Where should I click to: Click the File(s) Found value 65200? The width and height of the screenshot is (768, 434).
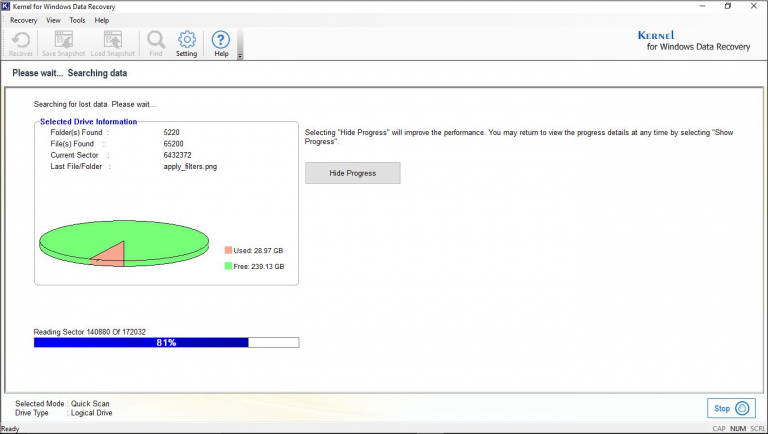(x=173, y=144)
